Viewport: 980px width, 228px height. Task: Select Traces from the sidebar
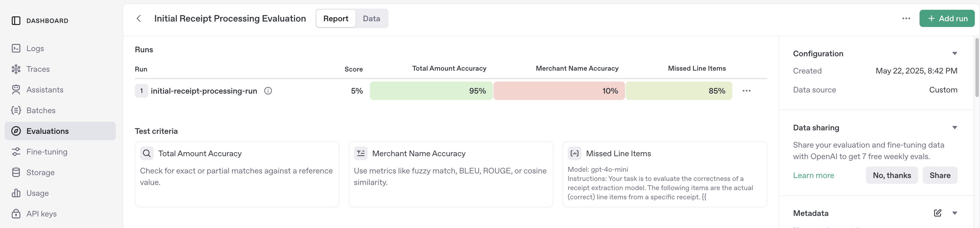pyautogui.click(x=38, y=69)
